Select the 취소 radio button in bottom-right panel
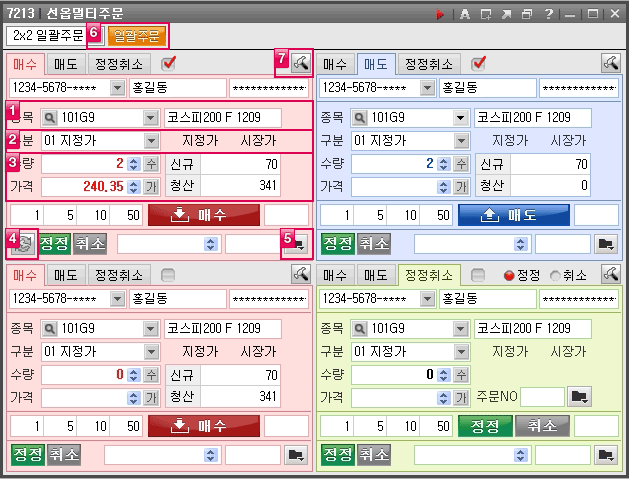629x479 pixels. [x=557, y=275]
